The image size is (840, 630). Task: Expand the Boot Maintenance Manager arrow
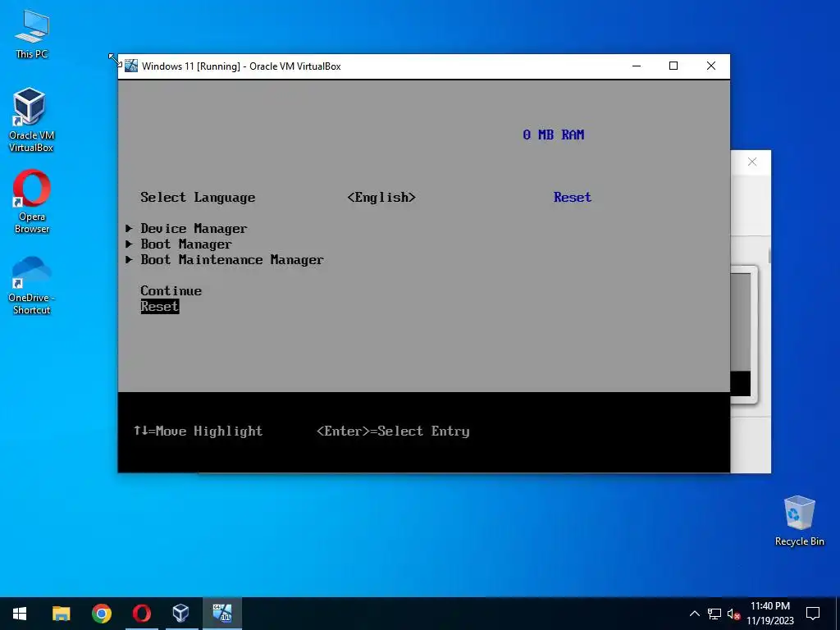[x=129, y=259]
